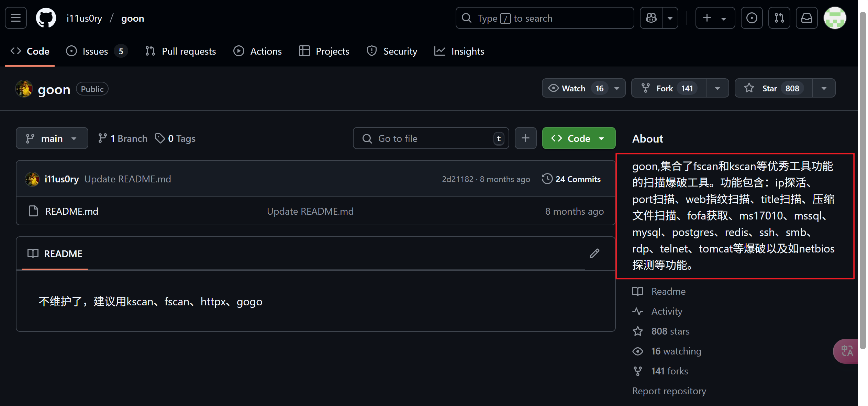Click the translate floating button
This screenshot has width=868, height=406.
(x=847, y=351)
